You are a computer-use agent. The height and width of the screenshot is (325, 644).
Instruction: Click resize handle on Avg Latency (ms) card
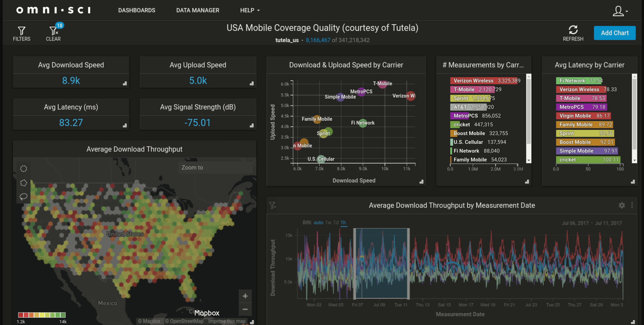click(125, 126)
